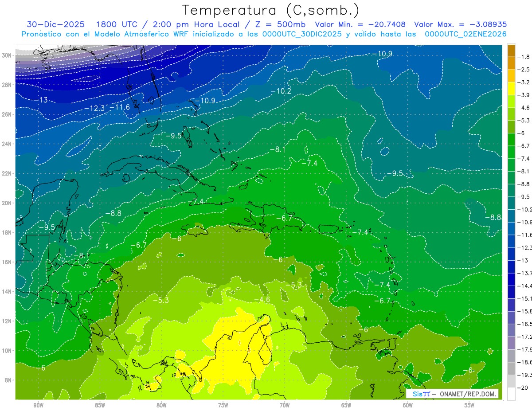Click the "-12.3" contour label on the map
Screen dimensions: 532x411
(x=94, y=108)
